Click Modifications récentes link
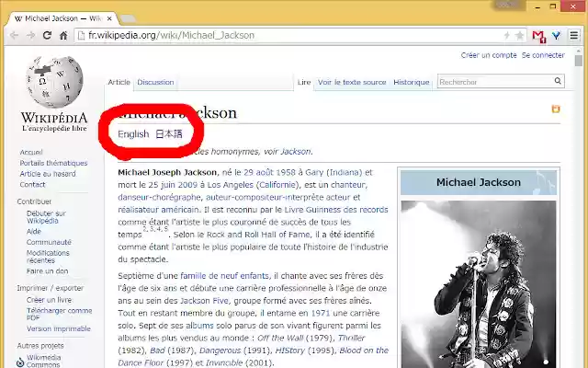The image size is (588, 368). [48, 257]
